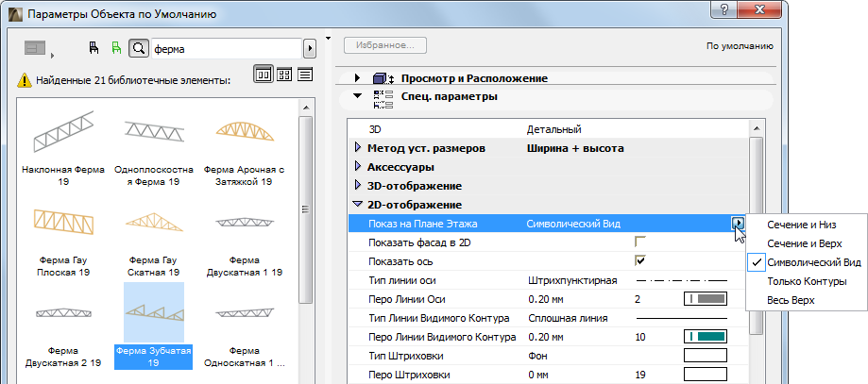Image resolution: width=868 pixels, height=384 pixels.
Task: Click the green chair library icon
Action: (x=116, y=46)
